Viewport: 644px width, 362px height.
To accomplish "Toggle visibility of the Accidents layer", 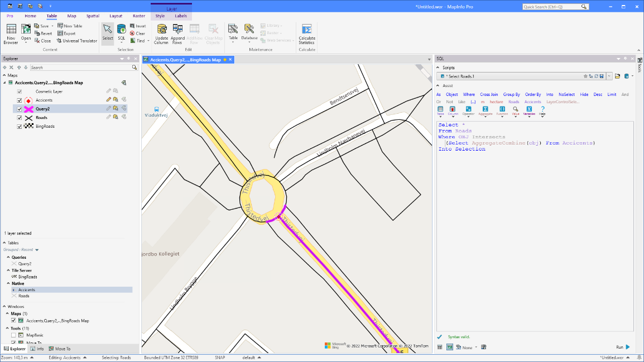I will tap(21, 99).
